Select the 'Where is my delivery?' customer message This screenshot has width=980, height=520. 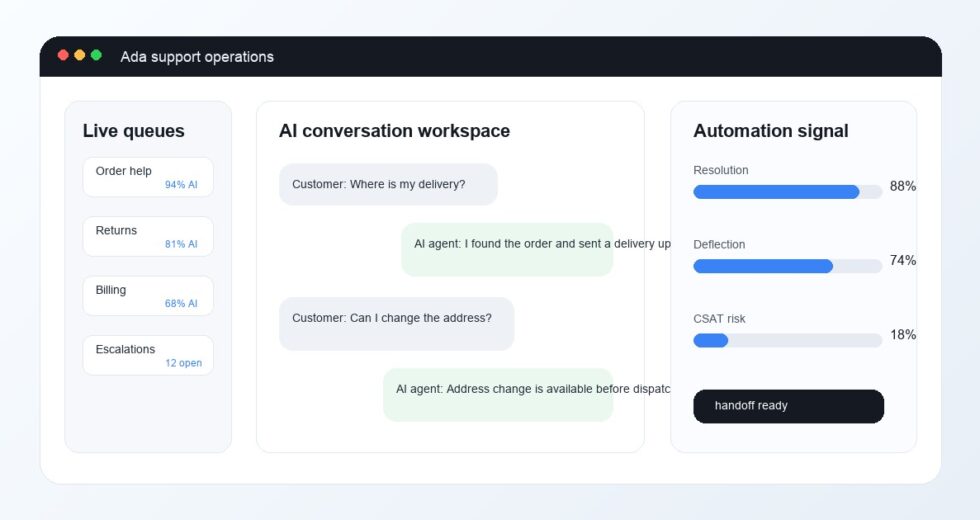pos(388,184)
